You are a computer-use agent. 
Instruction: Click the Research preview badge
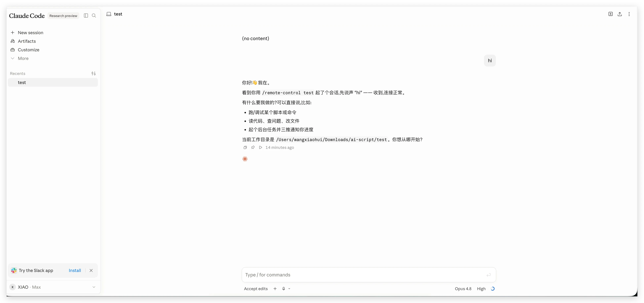(63, 16)
